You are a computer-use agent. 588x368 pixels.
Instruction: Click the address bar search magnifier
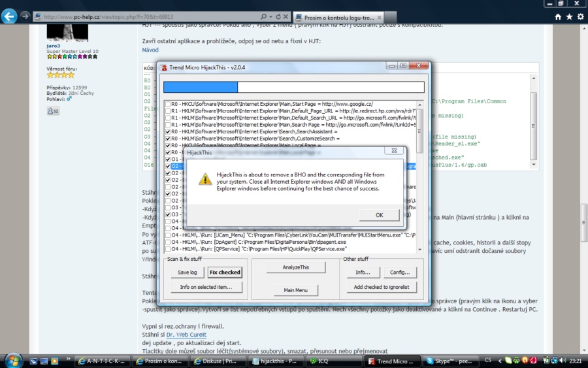tap(264, 16)
